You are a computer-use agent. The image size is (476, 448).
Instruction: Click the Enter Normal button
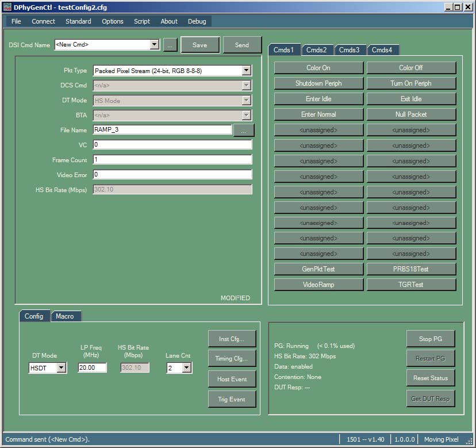point(318,114)
